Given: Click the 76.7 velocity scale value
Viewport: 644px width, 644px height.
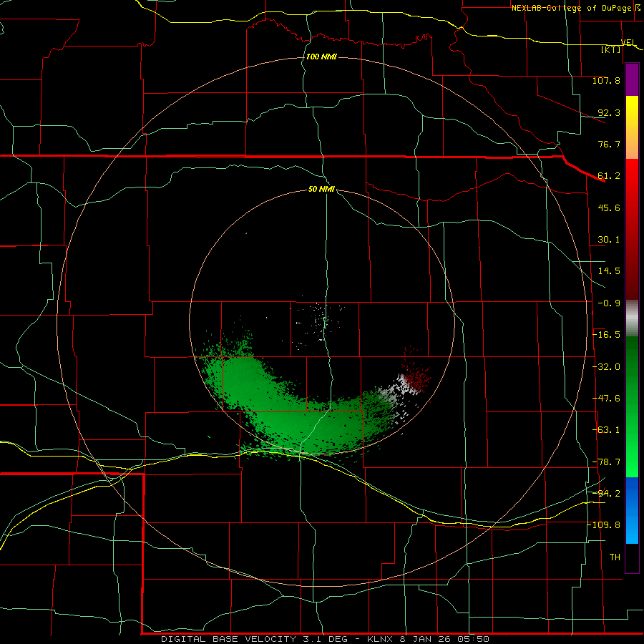Looking at the screenshot, I should [609, 144].
